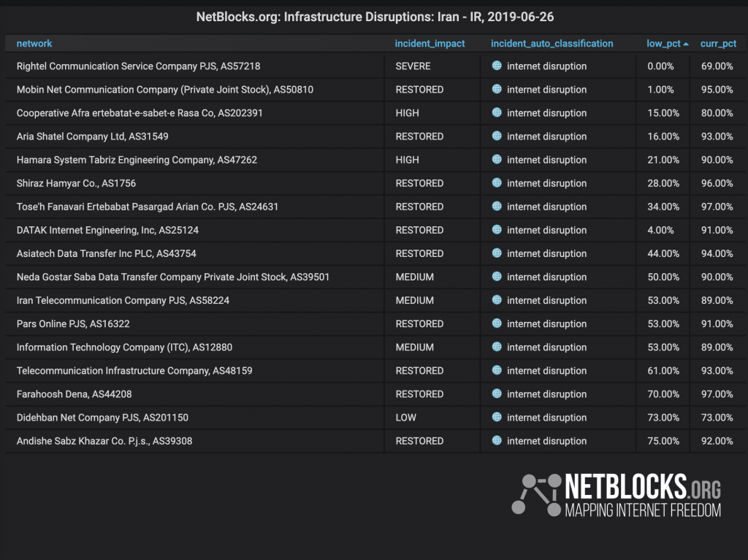Click internet disruption text in Pars Online row
This screenshot has height=560, width=748.
pos(546,324)
